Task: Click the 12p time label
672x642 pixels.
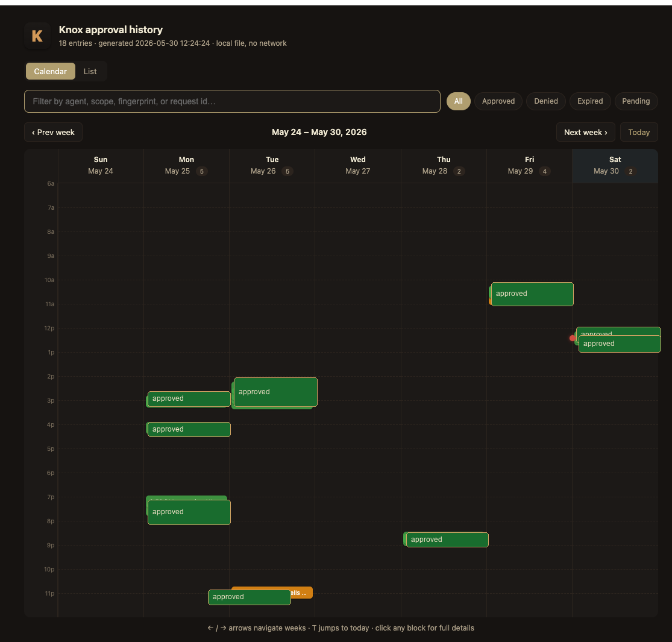Action: click(49, 329)
